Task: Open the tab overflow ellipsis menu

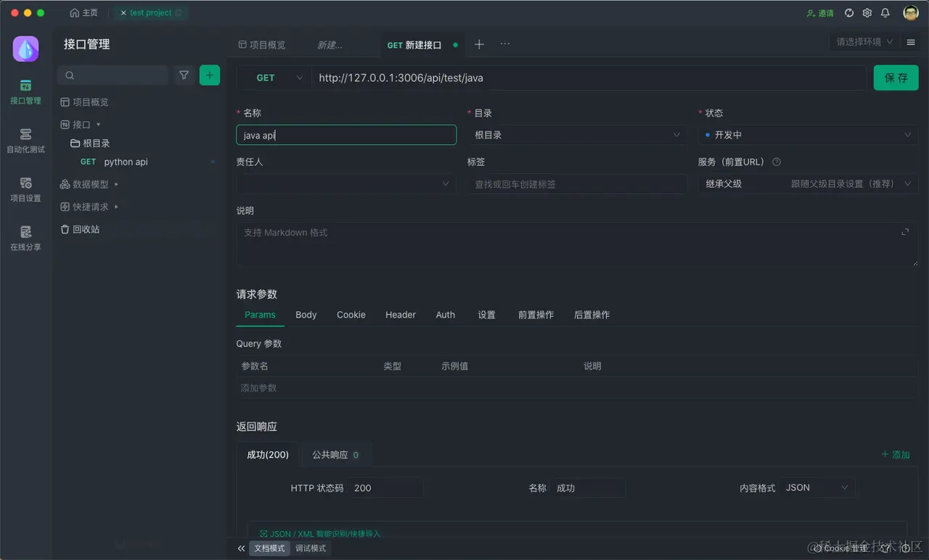Action: tap(505, 44)
